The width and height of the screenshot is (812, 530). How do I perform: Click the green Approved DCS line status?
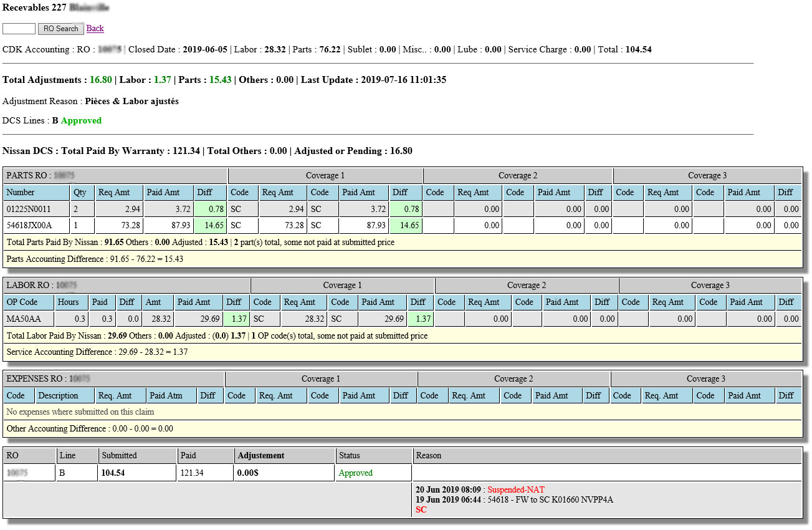[x=81, y=121]
